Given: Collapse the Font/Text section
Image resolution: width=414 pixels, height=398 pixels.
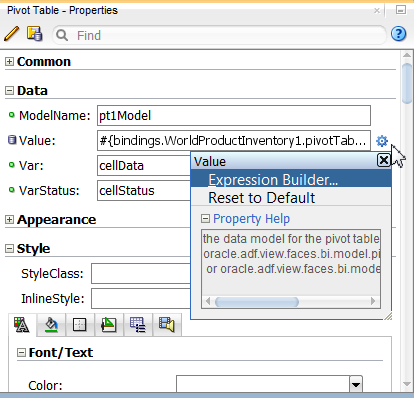Looking at the screenshot, I should (x=21, y=353).
